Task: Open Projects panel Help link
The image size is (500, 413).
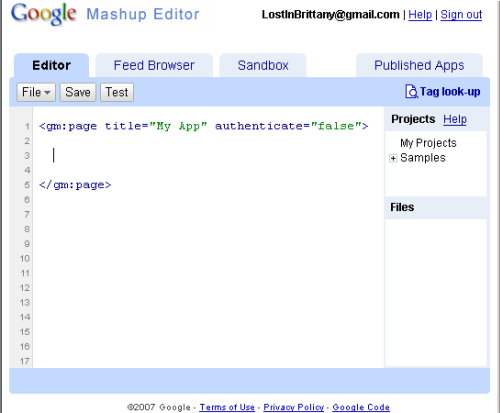Action: coord(455,119)
